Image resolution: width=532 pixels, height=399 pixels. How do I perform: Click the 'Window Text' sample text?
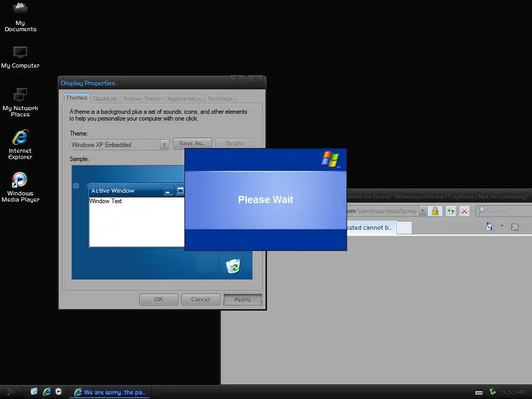pyautogui.click(x=105, y=201)
